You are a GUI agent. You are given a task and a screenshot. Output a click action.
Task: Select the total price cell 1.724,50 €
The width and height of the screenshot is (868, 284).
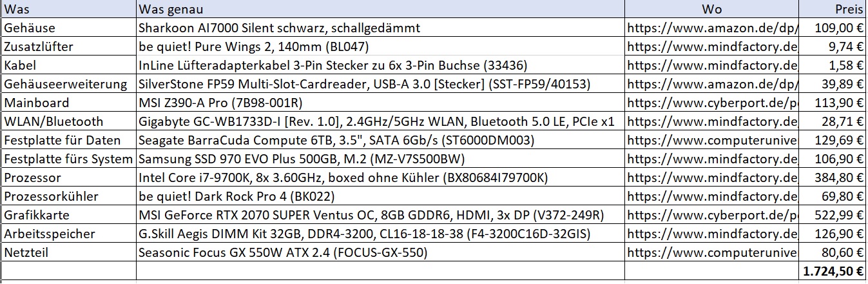tap(833, 272)
